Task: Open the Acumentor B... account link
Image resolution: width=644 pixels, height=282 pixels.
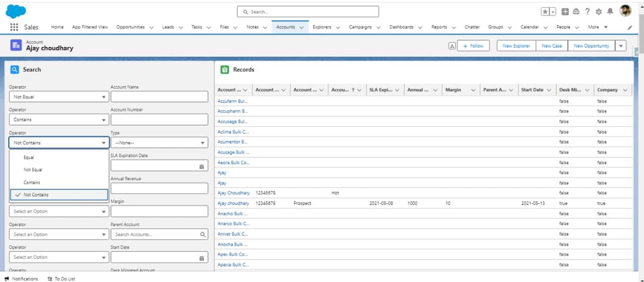Action: [x=233, y=142]
